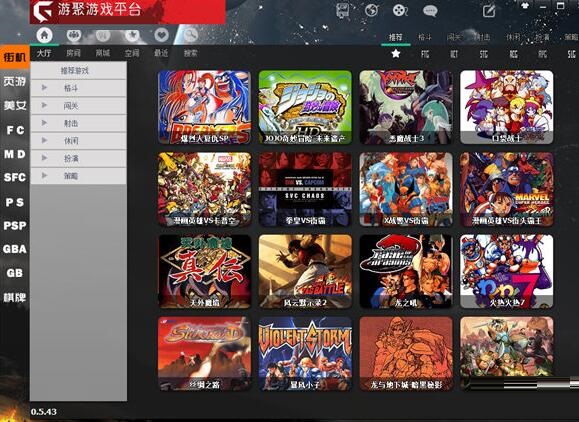Select the PSP platform in sidebar
The width and height of the screenshot is (579, 422).
coord(15,225)
